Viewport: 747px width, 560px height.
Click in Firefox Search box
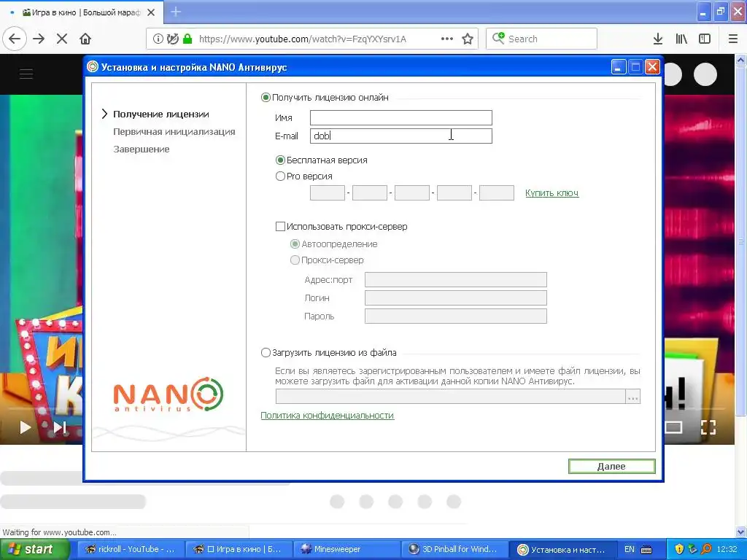[542, 39]
